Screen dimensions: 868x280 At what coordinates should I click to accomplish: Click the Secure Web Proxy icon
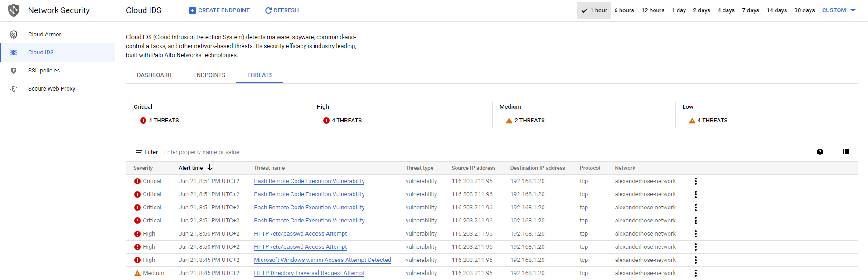tap(14, 89)
